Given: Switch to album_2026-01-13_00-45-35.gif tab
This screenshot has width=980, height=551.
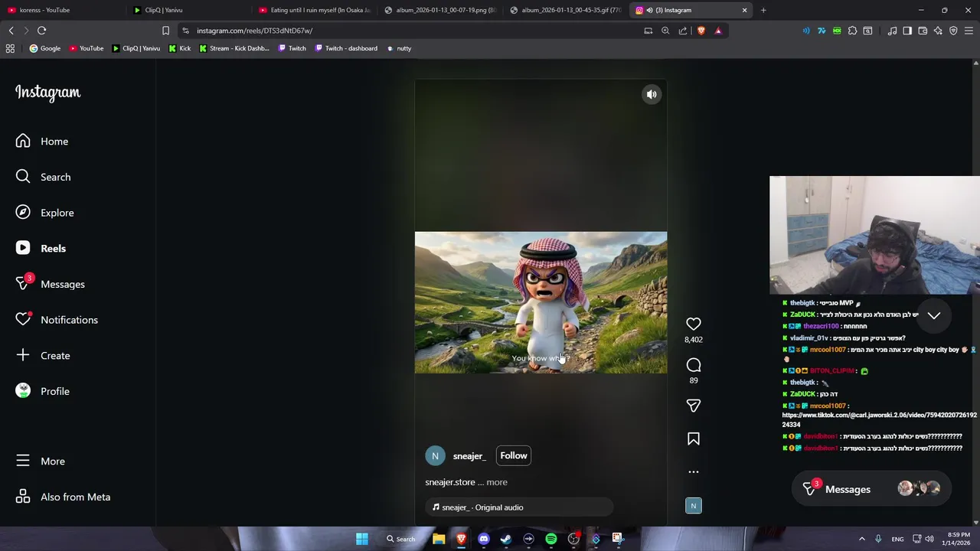Looking at the screenshot, I should [565, 10].
